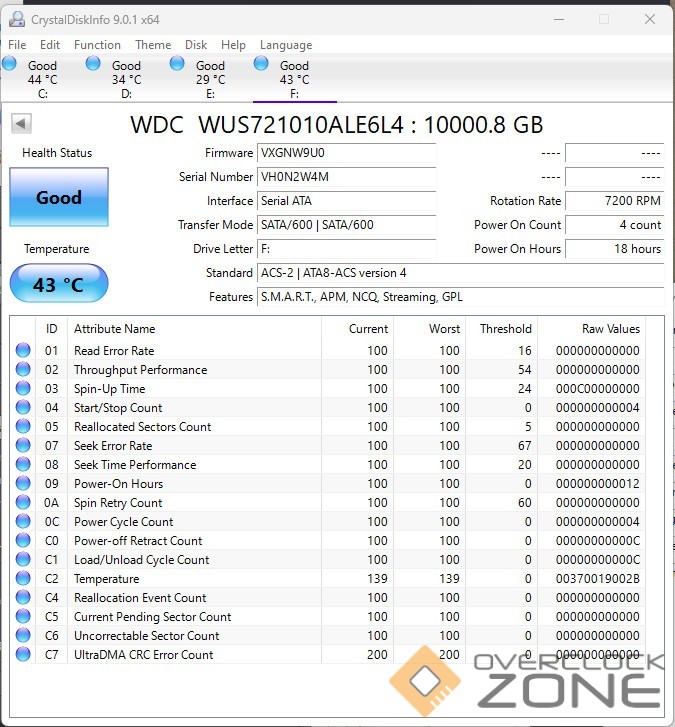Click the status icon for Uncorrectable Sector Count
The height and width of the screenshot is (727, 675).
(x=23, y=635)
